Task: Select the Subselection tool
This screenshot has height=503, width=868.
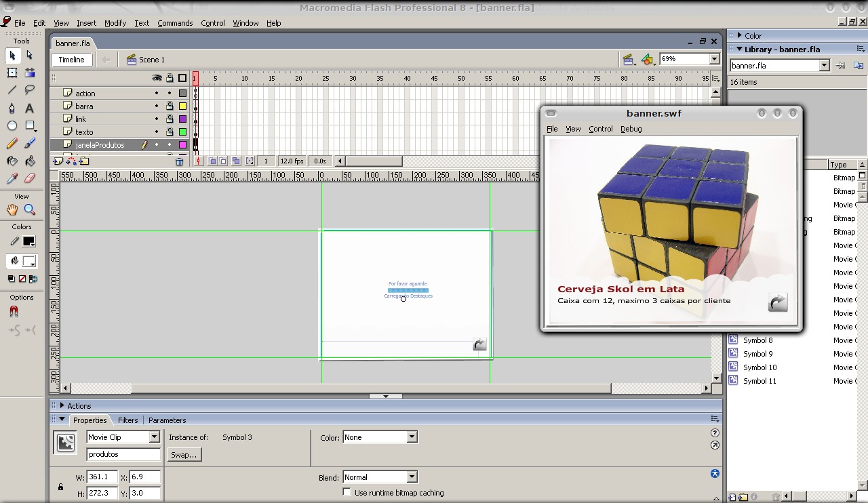Action: pos(30,56)
